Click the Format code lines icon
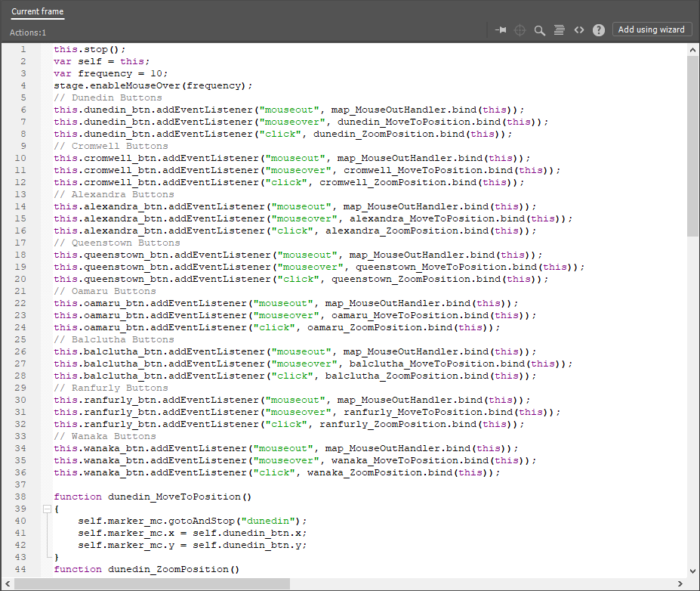 (559, 30)
